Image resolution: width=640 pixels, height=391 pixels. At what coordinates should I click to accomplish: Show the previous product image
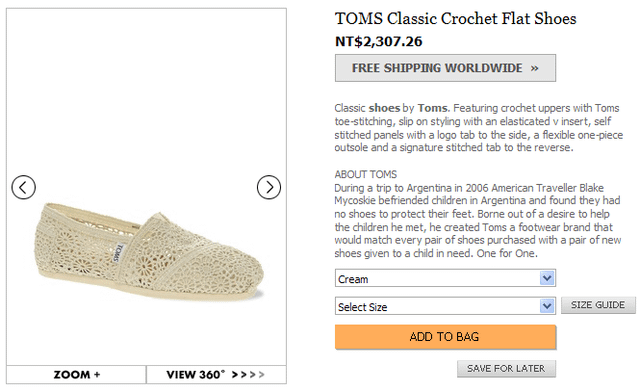coord(24,187)
